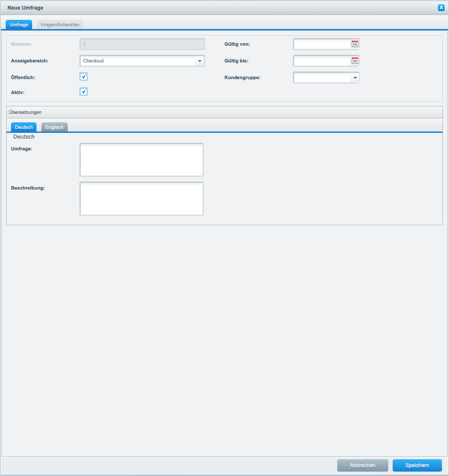
Task: Toggle the Aktiv checkbox
Action: point(84,92)
